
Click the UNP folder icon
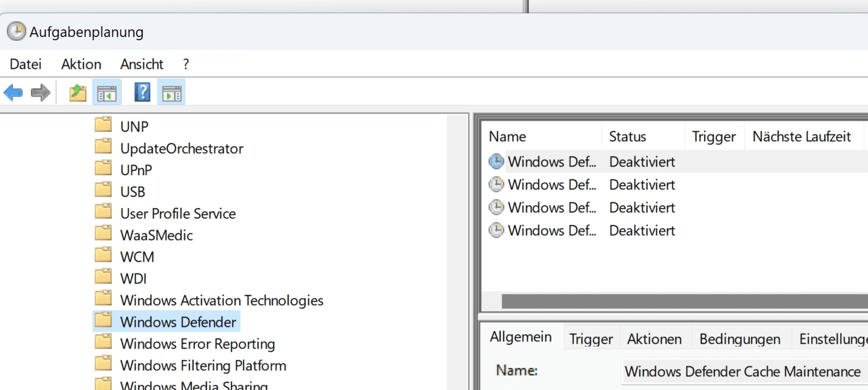(103, 125)
